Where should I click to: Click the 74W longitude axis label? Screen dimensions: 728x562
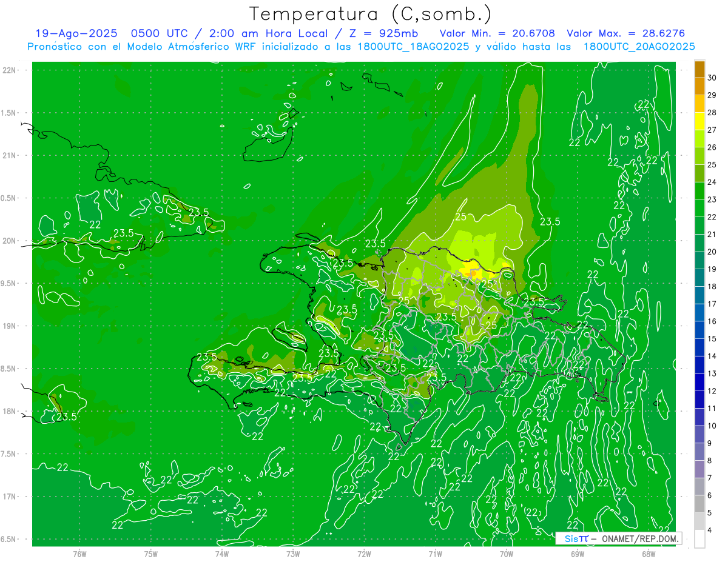[x=222, y=554]
